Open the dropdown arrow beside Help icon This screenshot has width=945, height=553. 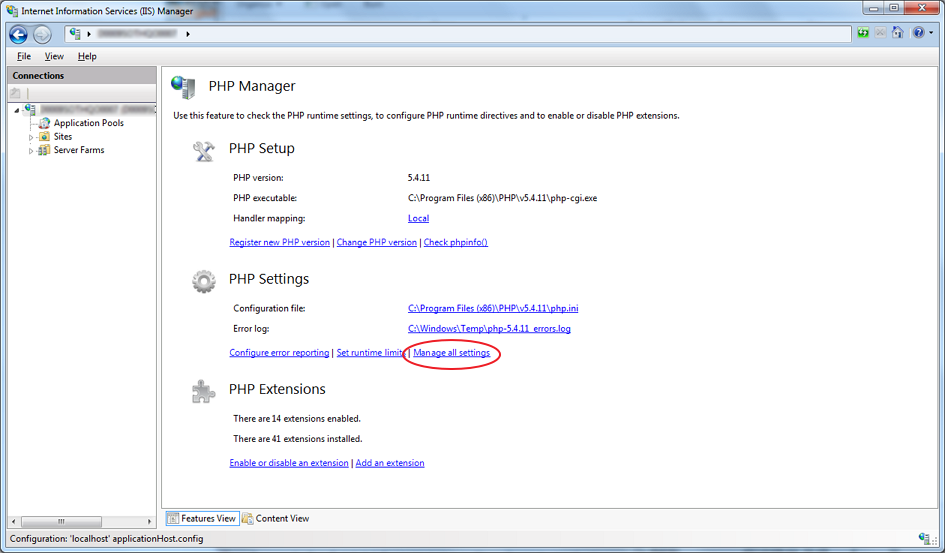click(931, 33)
